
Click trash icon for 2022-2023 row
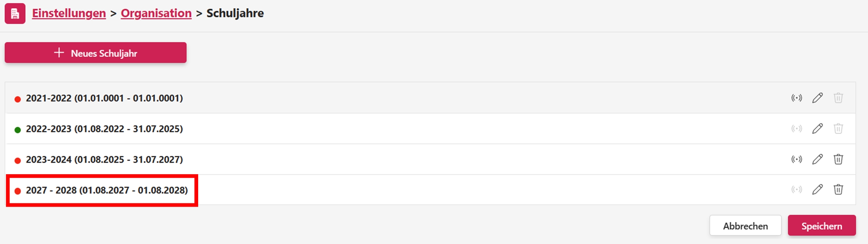(x=838, y=129)
